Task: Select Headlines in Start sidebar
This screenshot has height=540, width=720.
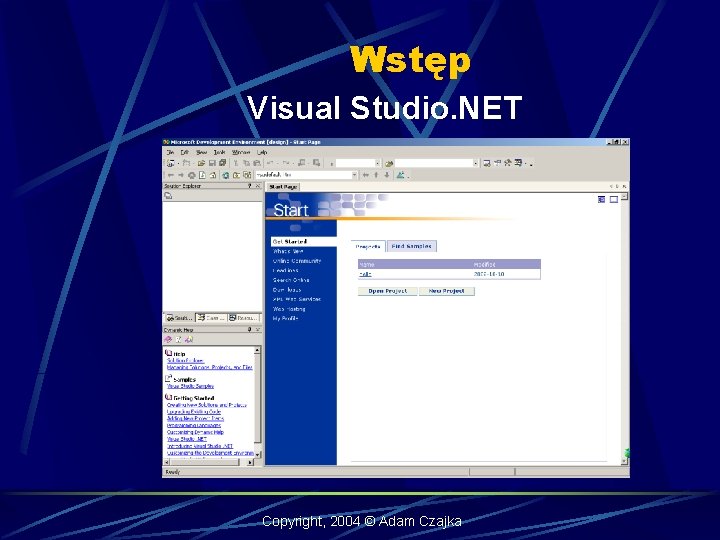Action: click(x=285, y=270)
